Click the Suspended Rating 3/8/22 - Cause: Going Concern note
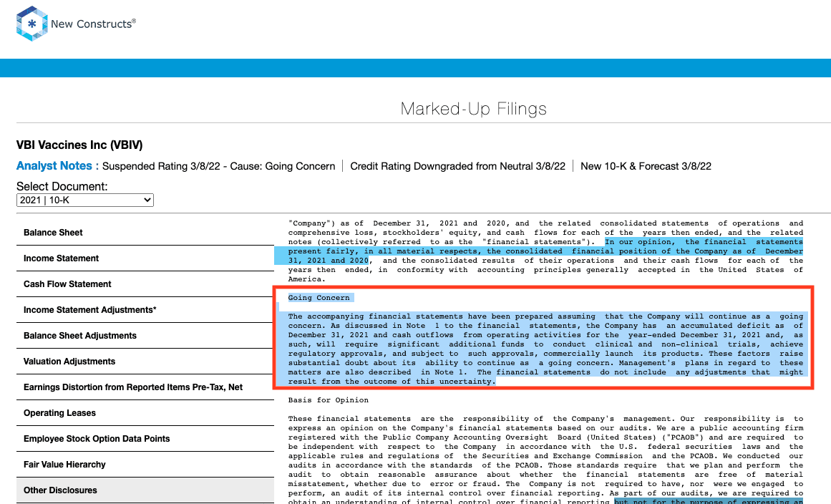831x504 pixels. coord(219,166)
